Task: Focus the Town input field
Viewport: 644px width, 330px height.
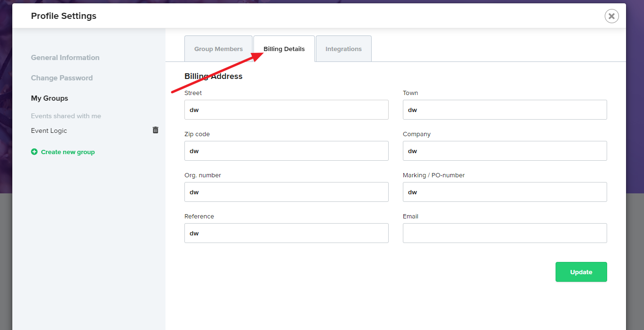Action: [505, 110]
